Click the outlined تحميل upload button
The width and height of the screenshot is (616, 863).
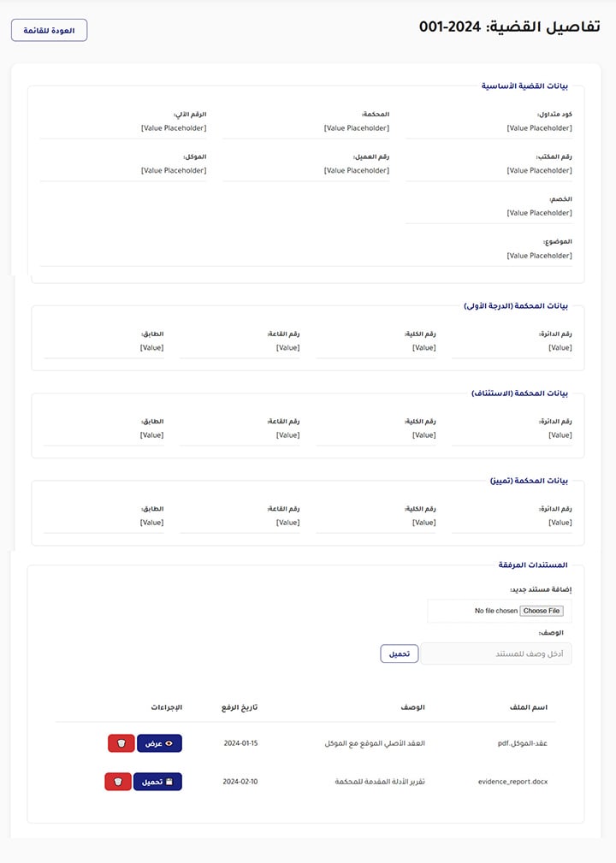point(400,653)
